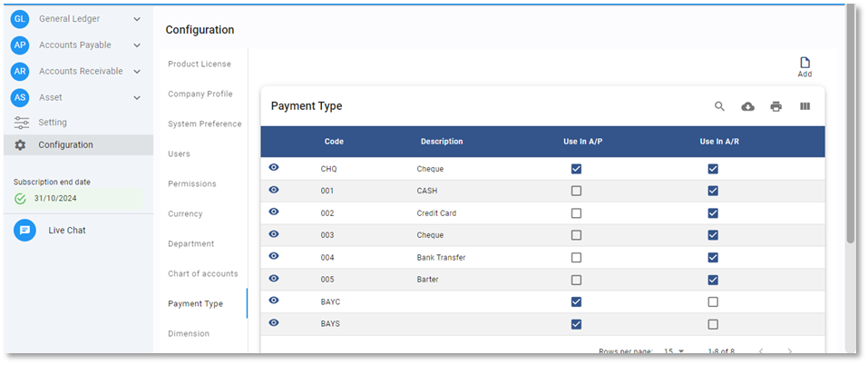This screenshot has width=868, height=365.
Task: Select Chart of accounts configuration tab
Action: tap(202, 274)
